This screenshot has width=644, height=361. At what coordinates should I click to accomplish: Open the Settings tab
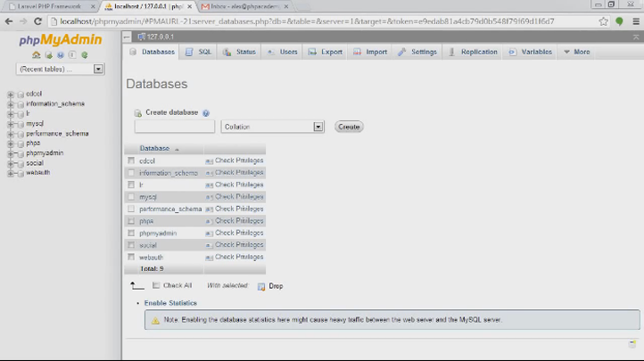417,52
